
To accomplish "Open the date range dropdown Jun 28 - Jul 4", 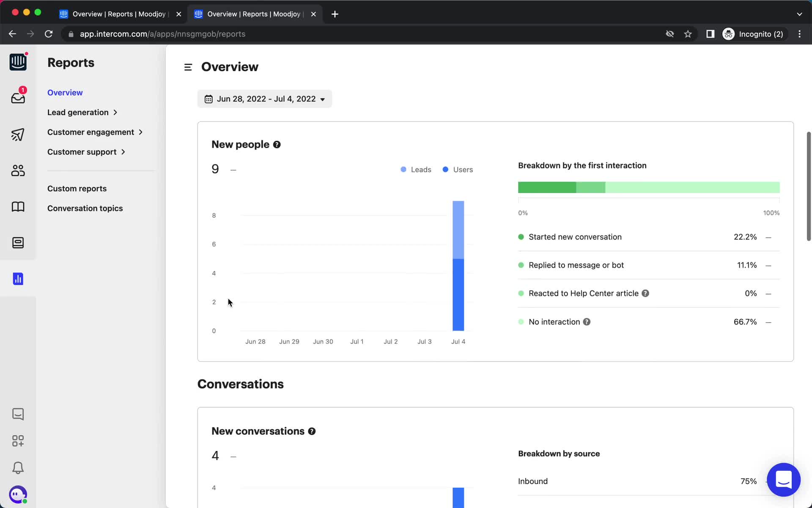I will point(265,99).
